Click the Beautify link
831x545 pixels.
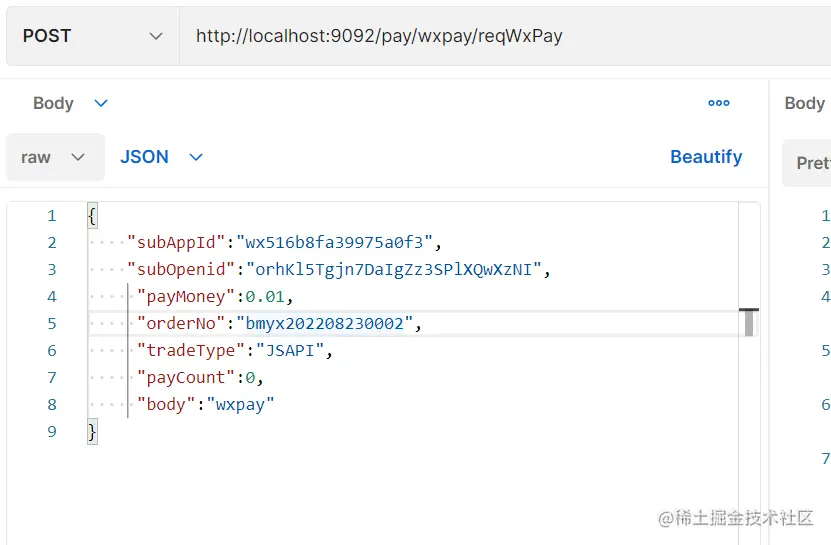click(x=705, y=157)
